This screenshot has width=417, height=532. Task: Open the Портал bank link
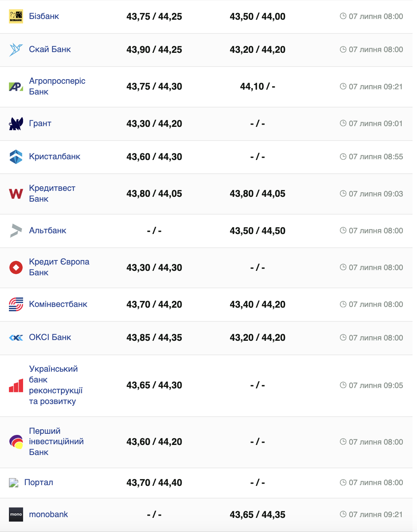coord(39,483)
